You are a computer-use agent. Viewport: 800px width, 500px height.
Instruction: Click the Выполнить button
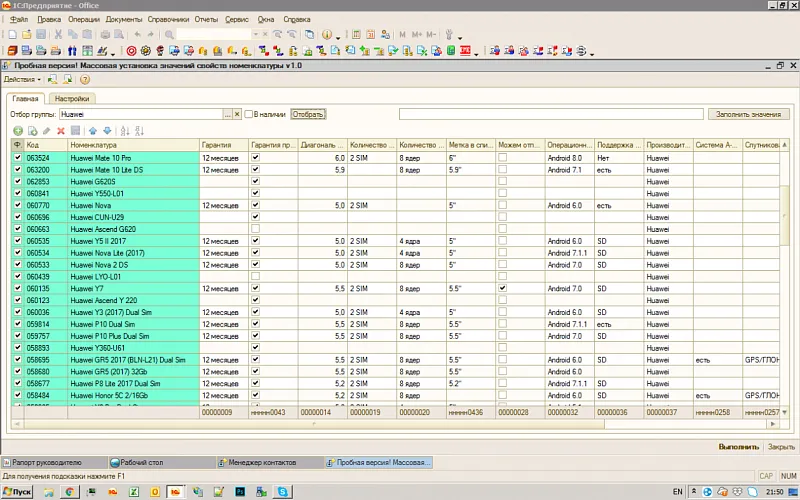pos(738,446)
